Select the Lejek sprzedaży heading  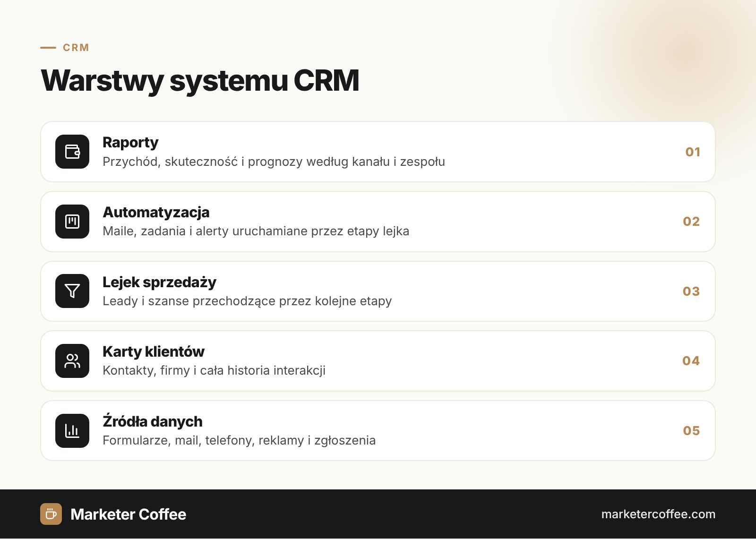tap(159, 282)
